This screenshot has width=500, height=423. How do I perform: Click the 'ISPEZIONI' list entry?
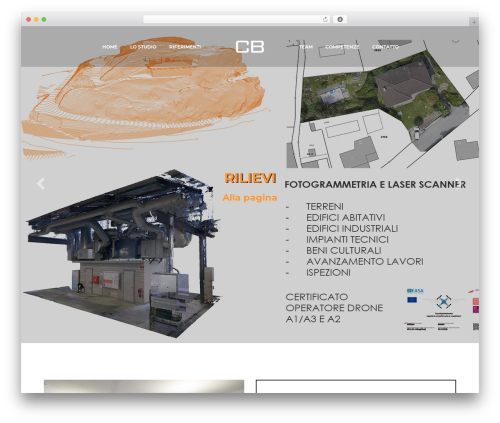pyautogui.click(x=328, y=272)
